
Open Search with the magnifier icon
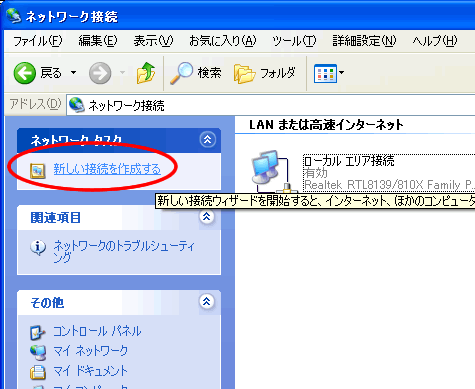(x=181, y=73)
